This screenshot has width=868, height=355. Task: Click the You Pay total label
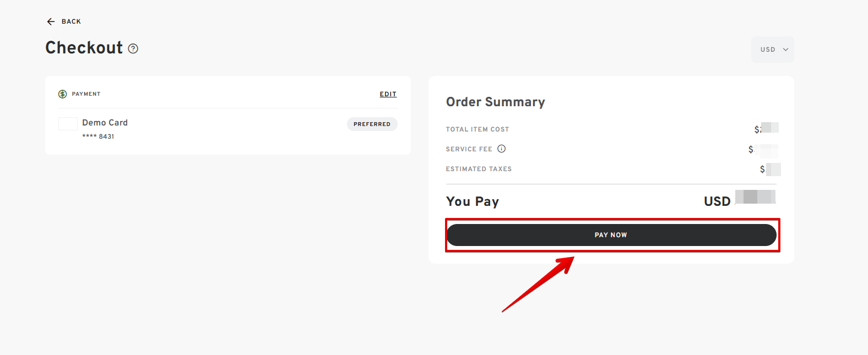tap(473, 201)
